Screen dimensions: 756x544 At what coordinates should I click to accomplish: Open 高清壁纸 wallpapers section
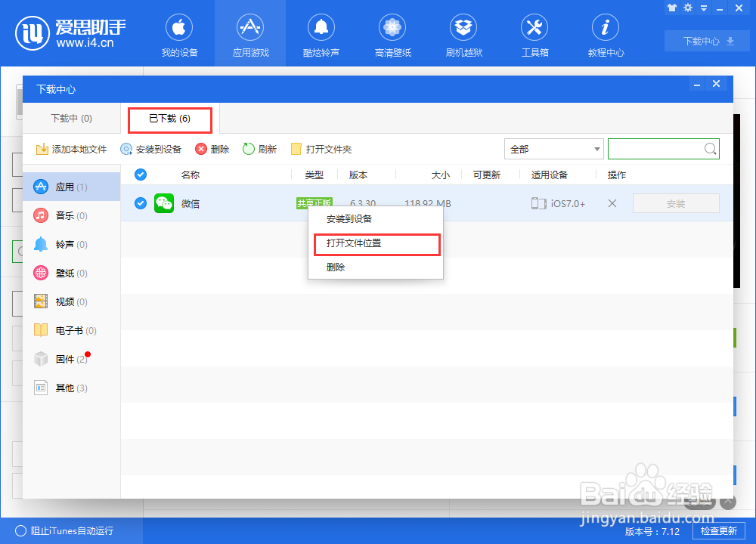(392, 34)
